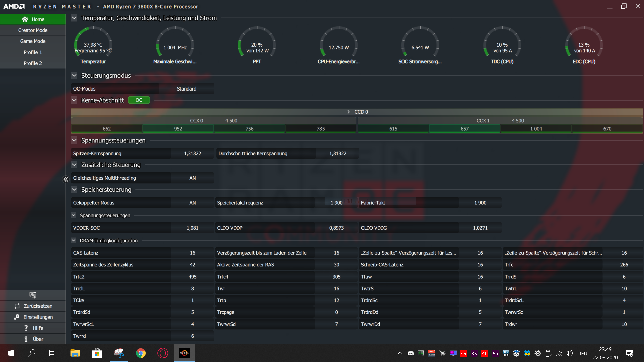Click the Ryzen Master taskbar icon
This screenshot has height=362, width=644.
pos(184,353)
